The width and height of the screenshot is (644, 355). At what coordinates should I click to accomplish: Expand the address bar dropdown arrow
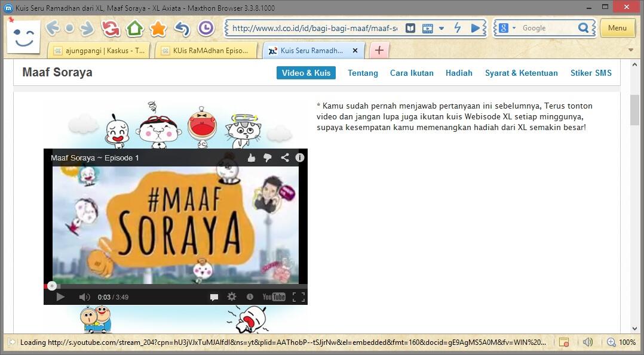point(441,28)
